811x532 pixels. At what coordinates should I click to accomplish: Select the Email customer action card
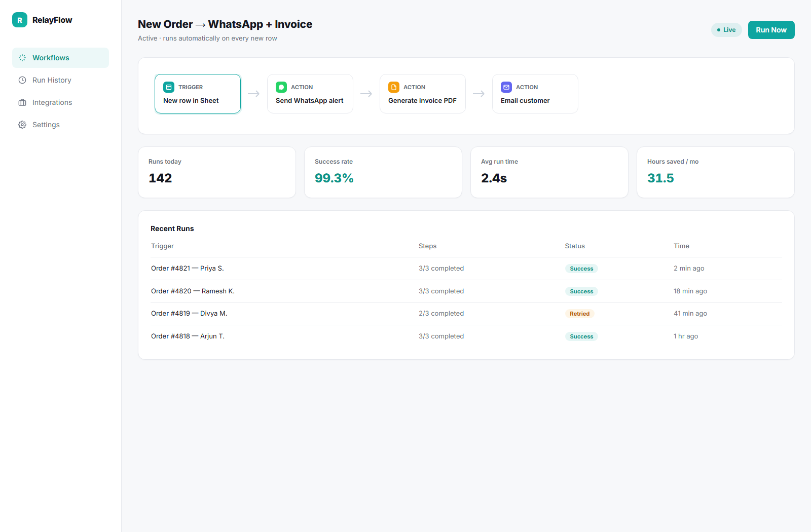(x=535, y=94)
